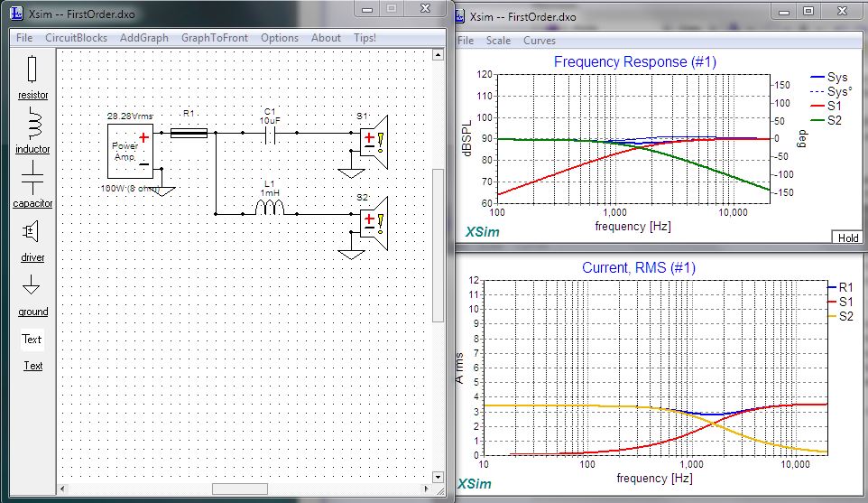
Task: Select driver S2 in the schematic
Action: [374, 223]
